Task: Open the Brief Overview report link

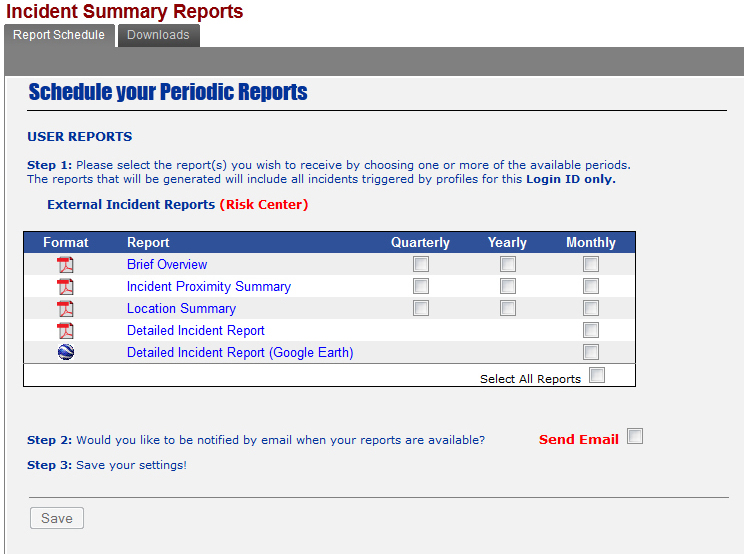Action: pos(167,265)
